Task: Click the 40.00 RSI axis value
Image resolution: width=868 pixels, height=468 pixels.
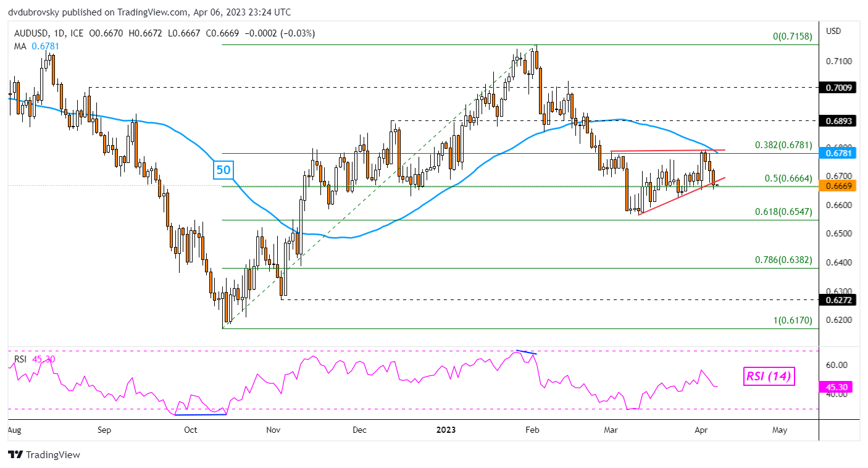Action: coord(836,394)
